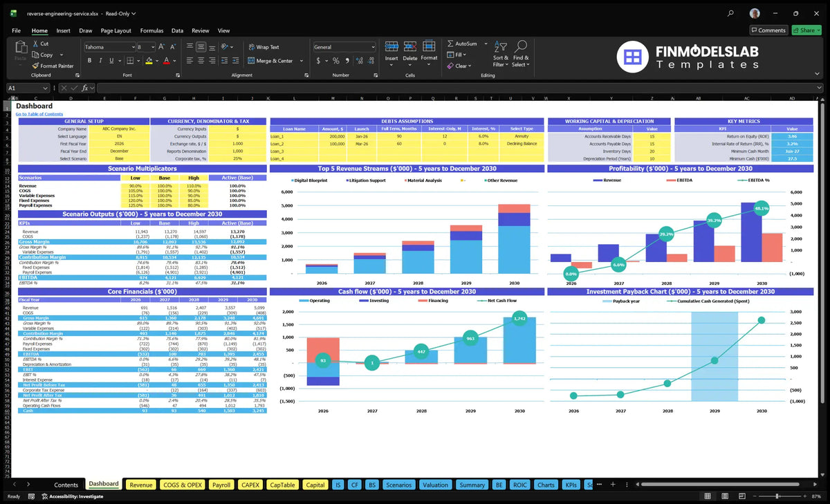Click the Increase Indent icon
This screenshot has width=830, height=504.
pos(237,61)
